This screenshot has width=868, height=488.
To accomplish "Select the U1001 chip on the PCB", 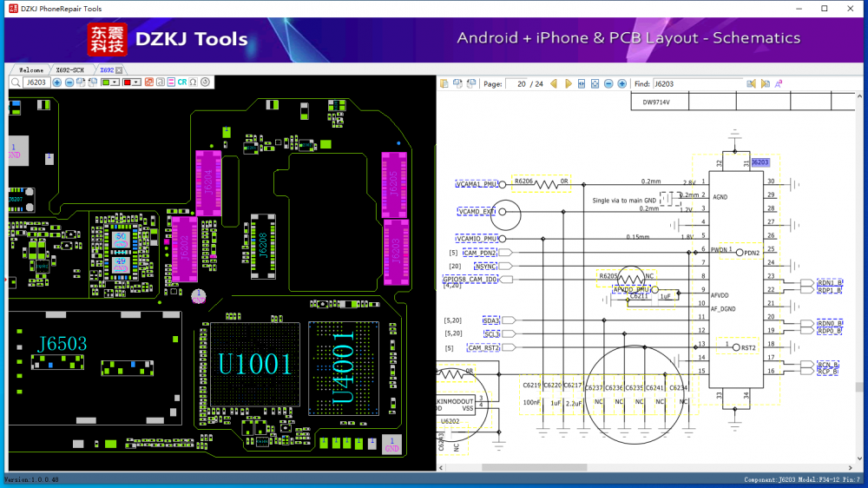I will tap(254, 363).
